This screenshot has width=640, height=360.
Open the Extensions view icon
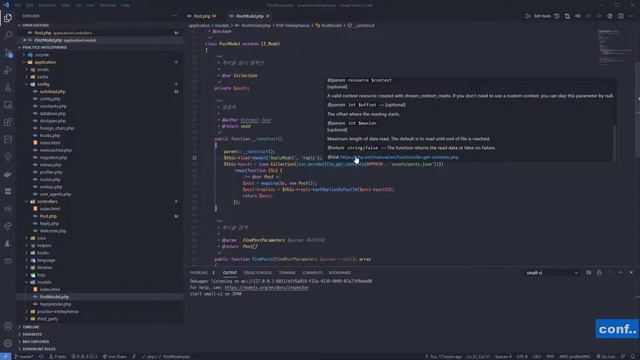8,122
